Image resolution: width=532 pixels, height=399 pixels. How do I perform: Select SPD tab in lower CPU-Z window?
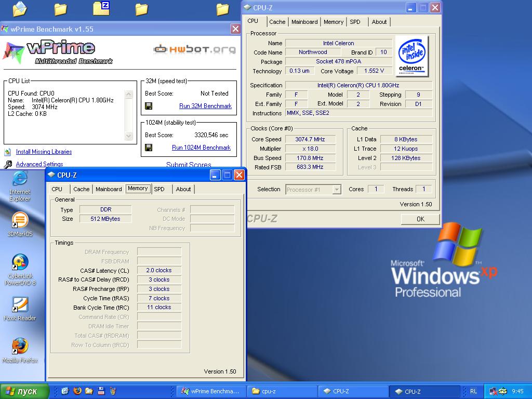click(x=159, y=189)
